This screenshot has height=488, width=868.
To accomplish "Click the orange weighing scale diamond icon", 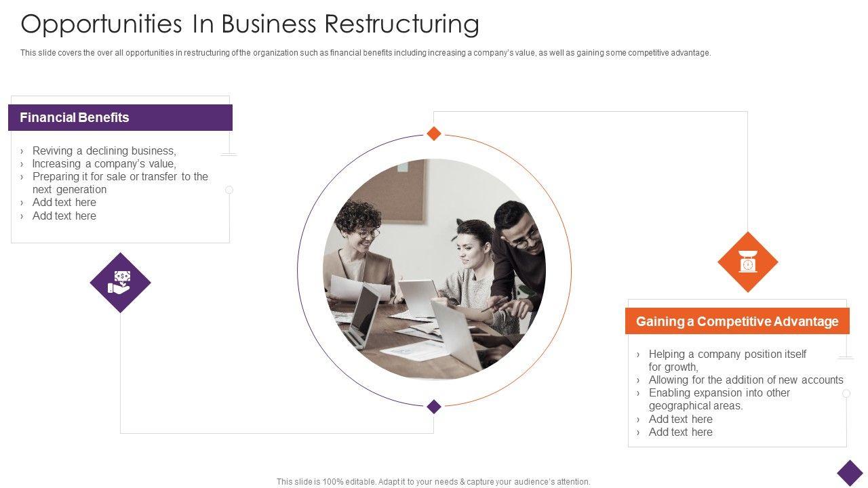I will pos(747,262).
